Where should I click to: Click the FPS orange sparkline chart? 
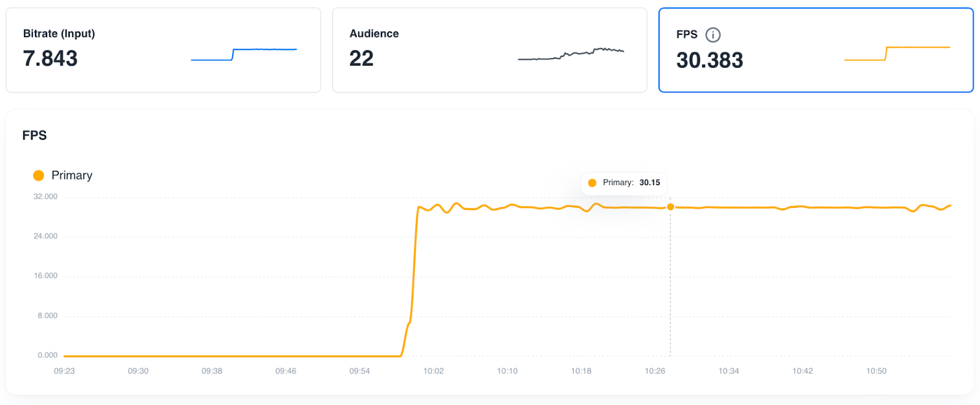(x=897, y=53)
